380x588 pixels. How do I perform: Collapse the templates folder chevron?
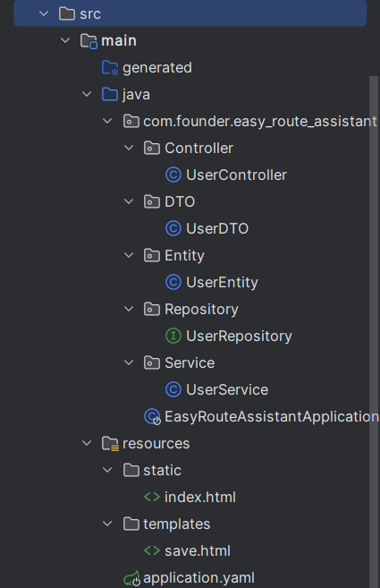tap(107, 524)
